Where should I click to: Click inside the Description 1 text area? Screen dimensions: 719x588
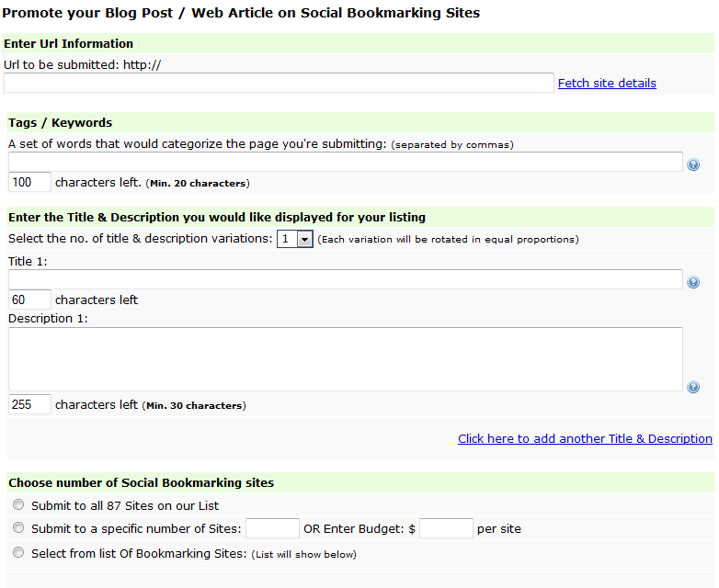point(346,359)
